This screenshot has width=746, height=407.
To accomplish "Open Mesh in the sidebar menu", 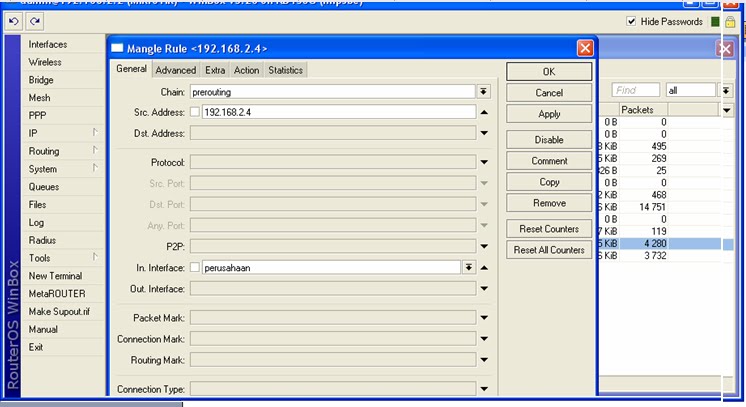I will click(63, 98).
